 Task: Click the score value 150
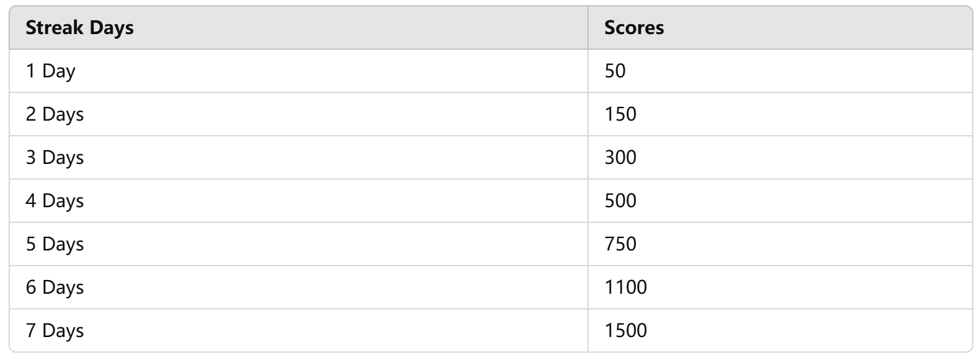[621, 115]
